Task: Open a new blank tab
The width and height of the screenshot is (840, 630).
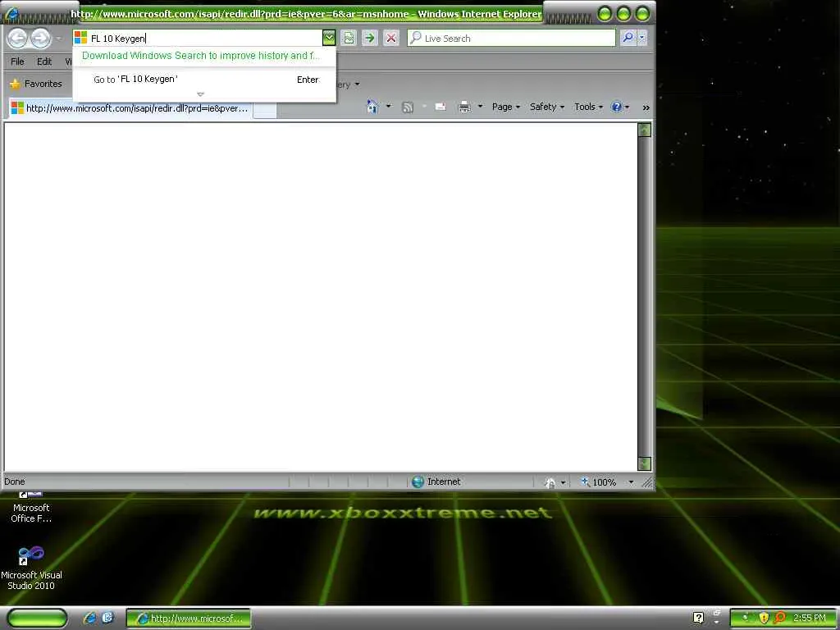Action: coord(265,109)
